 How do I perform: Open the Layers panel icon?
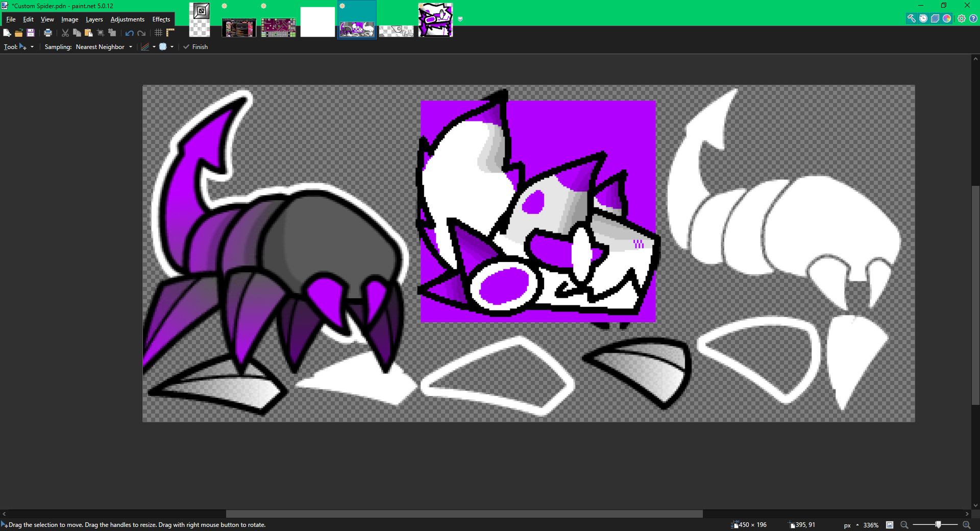[x=935, y=18]
